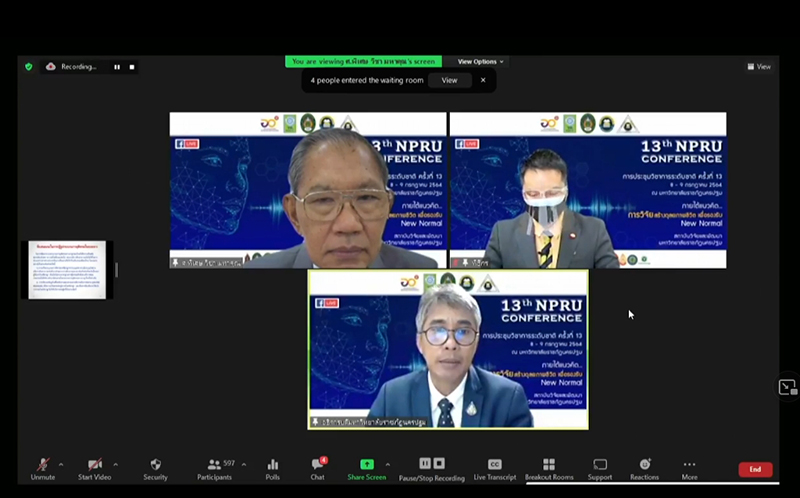Viewport: 800px width, 498px height.
Task: Open the Participants panel
Action: pyautogui.click(x=214, y=469)
